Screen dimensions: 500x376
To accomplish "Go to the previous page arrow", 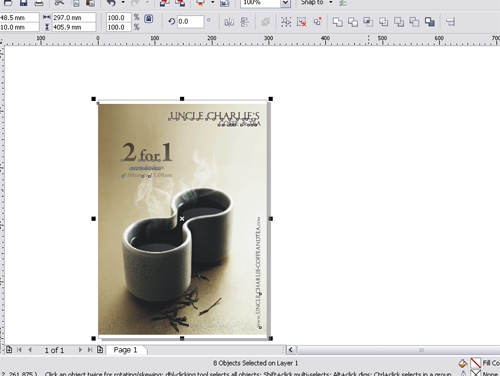I will tap(30, 350).
